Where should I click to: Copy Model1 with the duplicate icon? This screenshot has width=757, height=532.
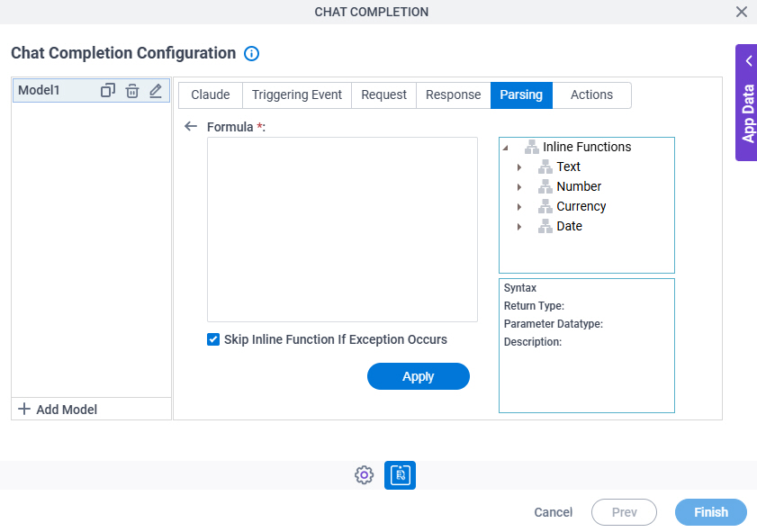(x=108, y=90)
